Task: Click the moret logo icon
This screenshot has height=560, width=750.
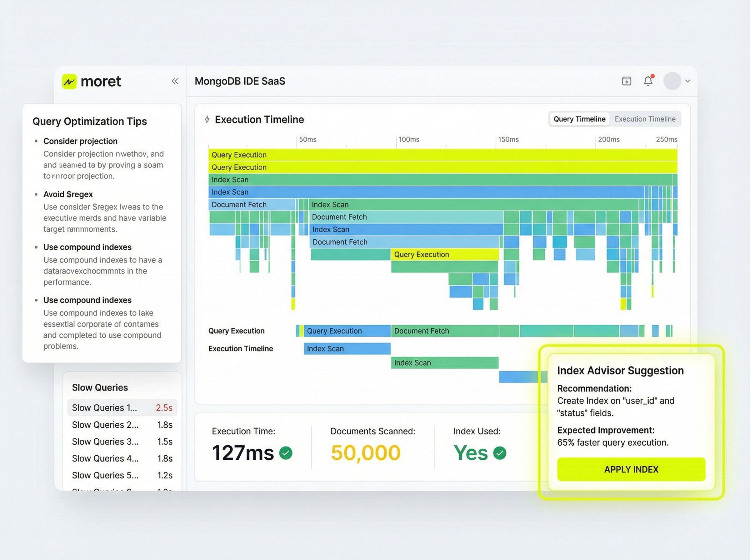Action: click(69, 81)
